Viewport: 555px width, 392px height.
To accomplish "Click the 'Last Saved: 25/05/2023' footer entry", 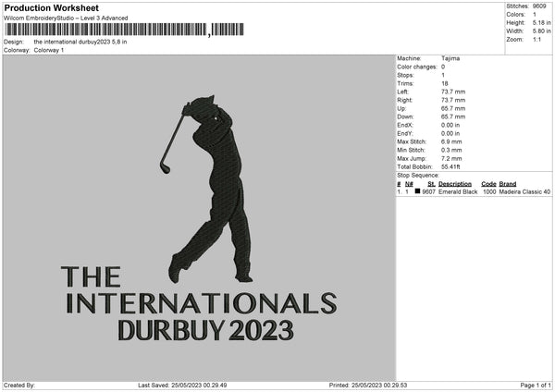I will pyautogui.click(x=182, y=386).
